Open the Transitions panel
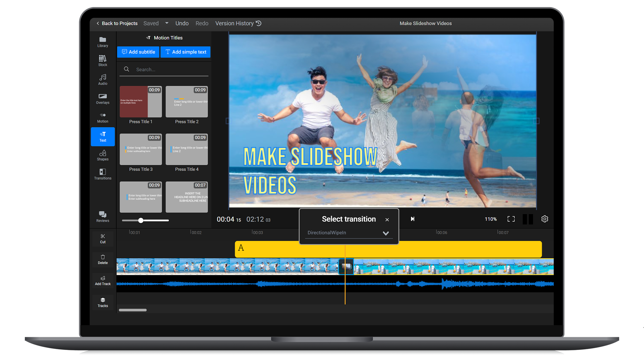 click(103, 174)
